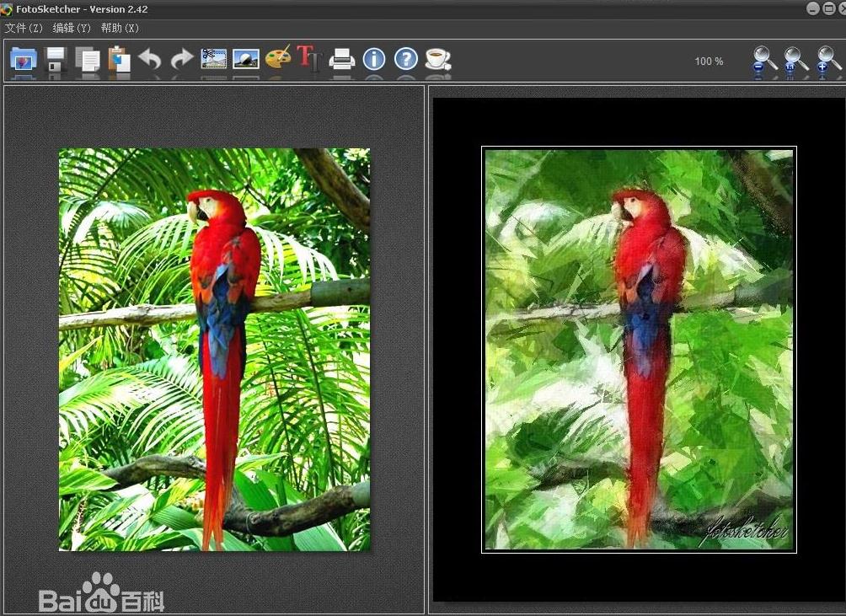Open the 帮助(X) menu
Image resolution: width=846 pixels, height=616 pixels.
[120, 28]
